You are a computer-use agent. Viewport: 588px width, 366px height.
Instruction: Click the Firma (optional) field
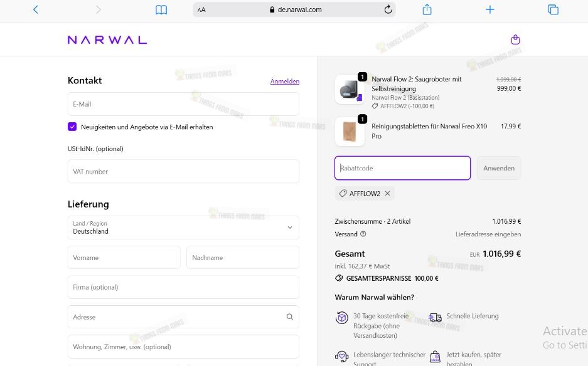click(x=183, y=287)
